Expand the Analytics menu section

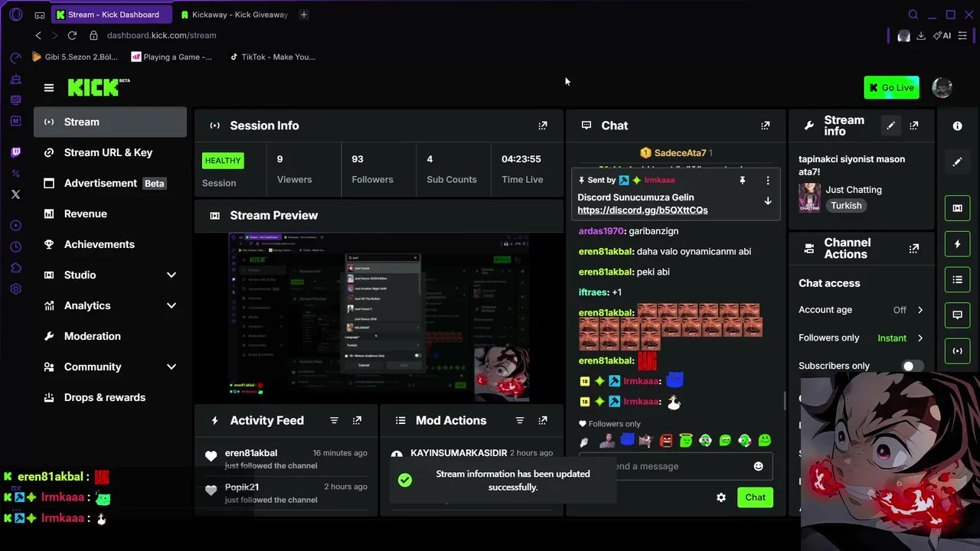pyautogui.click(x=171, y=306)
